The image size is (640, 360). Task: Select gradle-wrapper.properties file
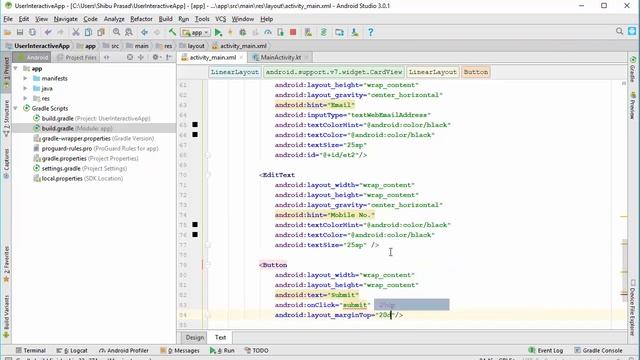pyautogui.click(x=93, y=138)
